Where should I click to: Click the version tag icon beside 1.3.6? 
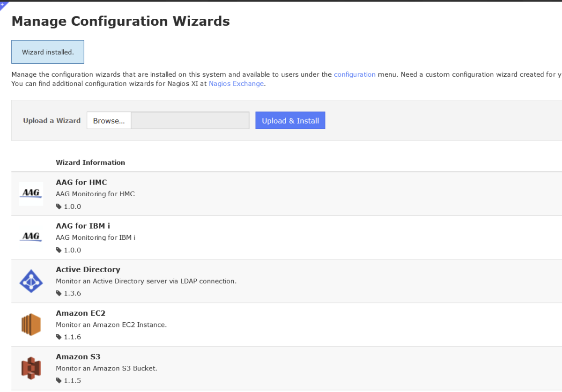point(58,293)
